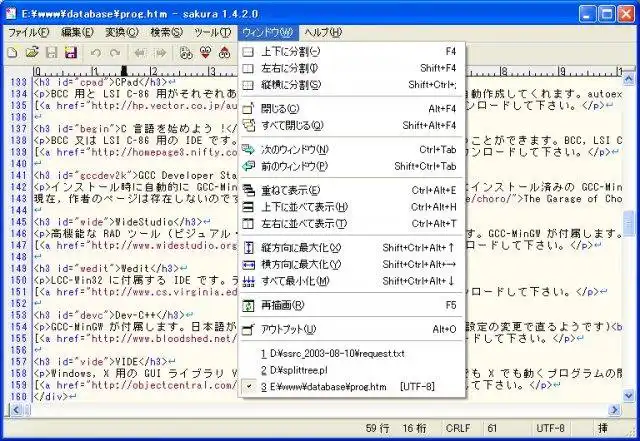Screen dimensions: 640x441
Task: Choose 横方向に最大化(Y)
Action: [x=352, y=264]
